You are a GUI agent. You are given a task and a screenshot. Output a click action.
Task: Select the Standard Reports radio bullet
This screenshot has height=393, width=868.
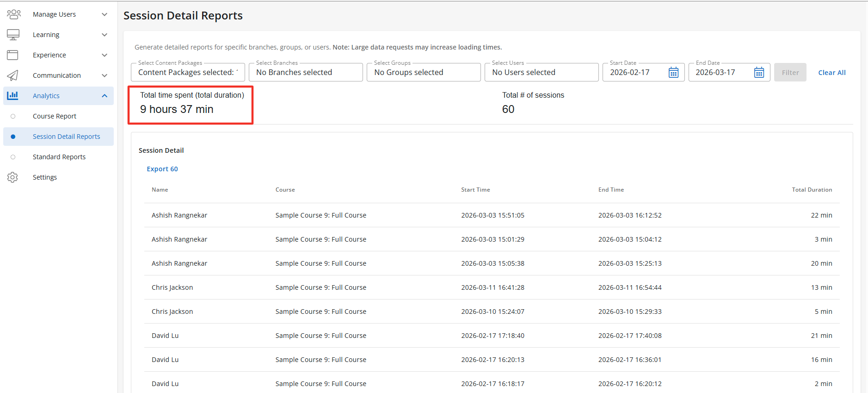click(13, 157)
